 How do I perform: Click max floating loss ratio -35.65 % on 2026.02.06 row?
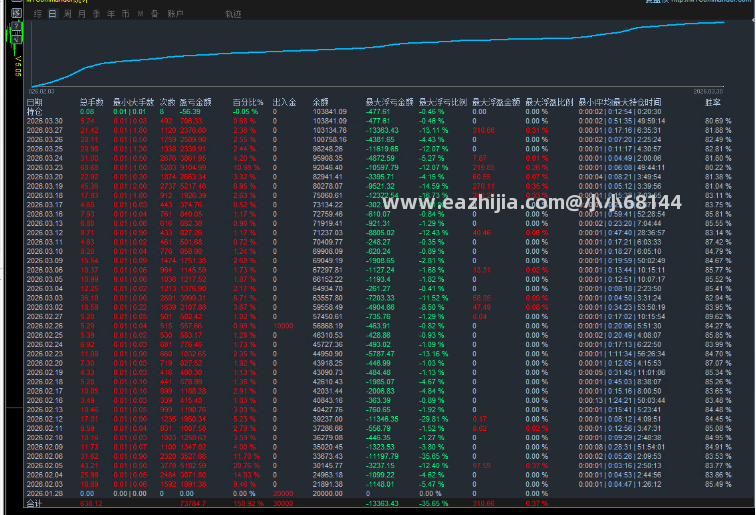[433, 457]
